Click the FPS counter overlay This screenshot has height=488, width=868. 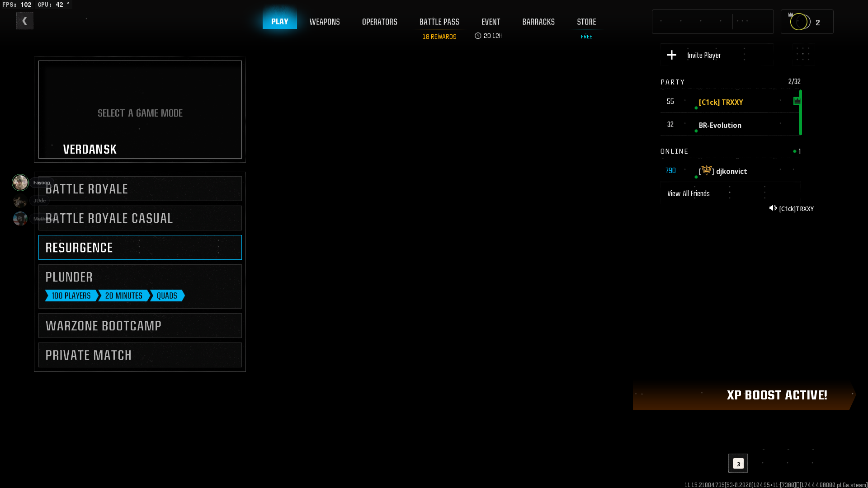17,5
